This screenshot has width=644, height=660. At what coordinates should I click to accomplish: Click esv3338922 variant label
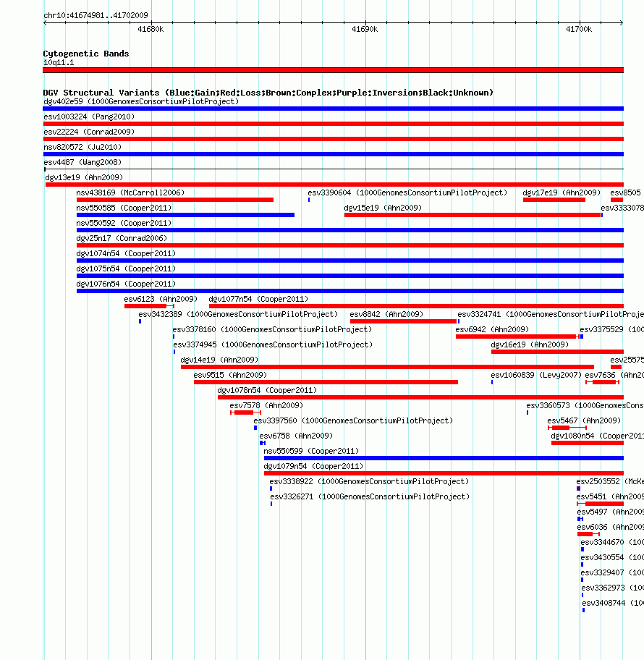pos(369,481)
